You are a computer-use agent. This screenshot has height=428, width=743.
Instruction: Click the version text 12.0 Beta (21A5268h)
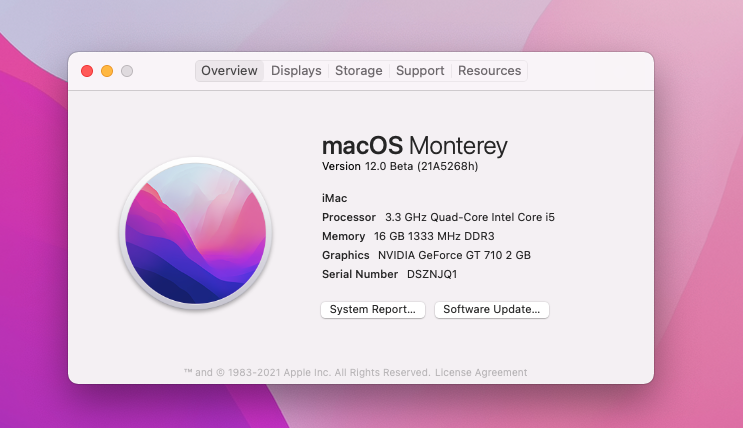coord(421,166)
